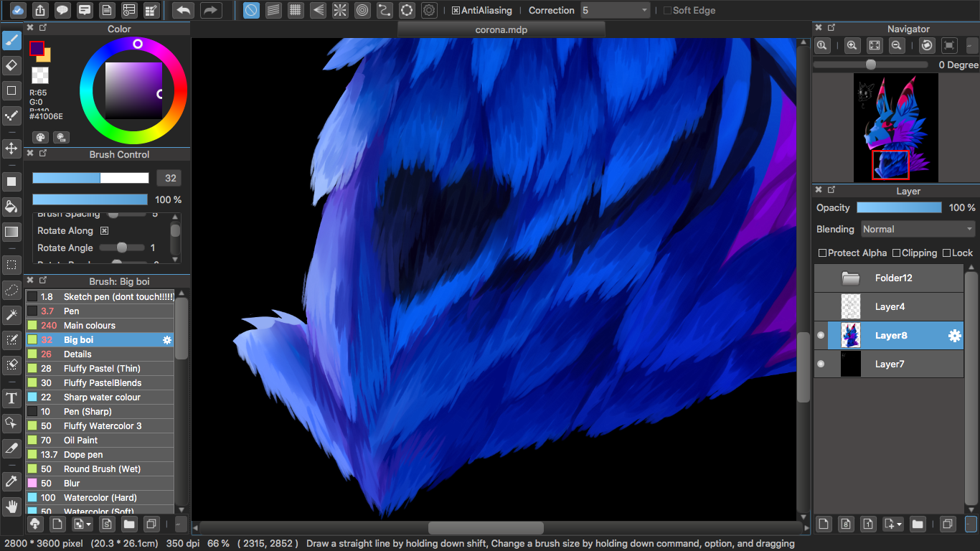Click the transparent colour swatch
The image size is (980, 551).
point(40,75)
